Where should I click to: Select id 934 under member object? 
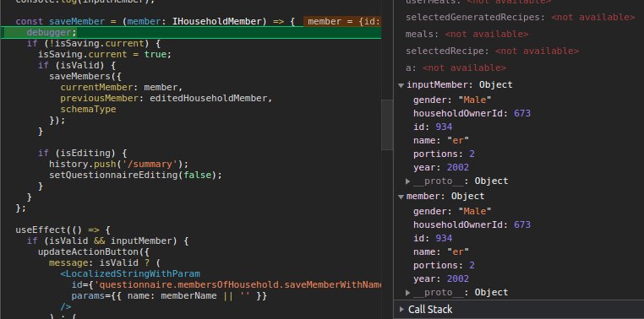[433, 238]
